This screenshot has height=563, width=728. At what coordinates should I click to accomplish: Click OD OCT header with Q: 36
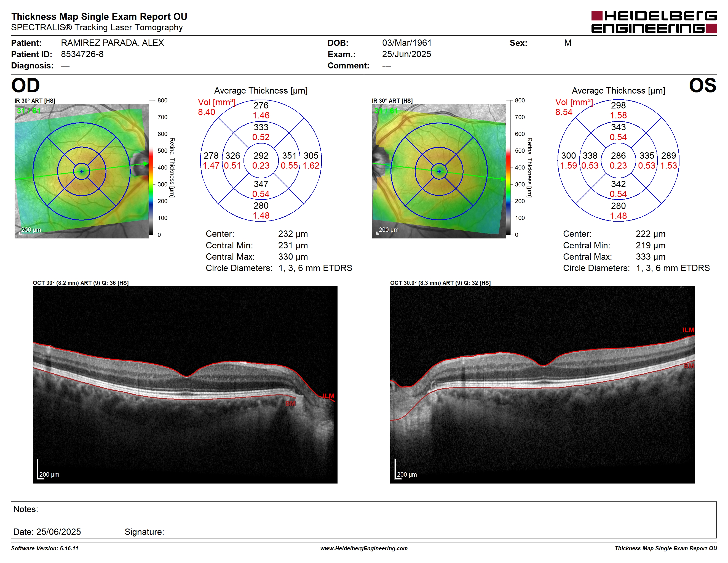point(81,283)
